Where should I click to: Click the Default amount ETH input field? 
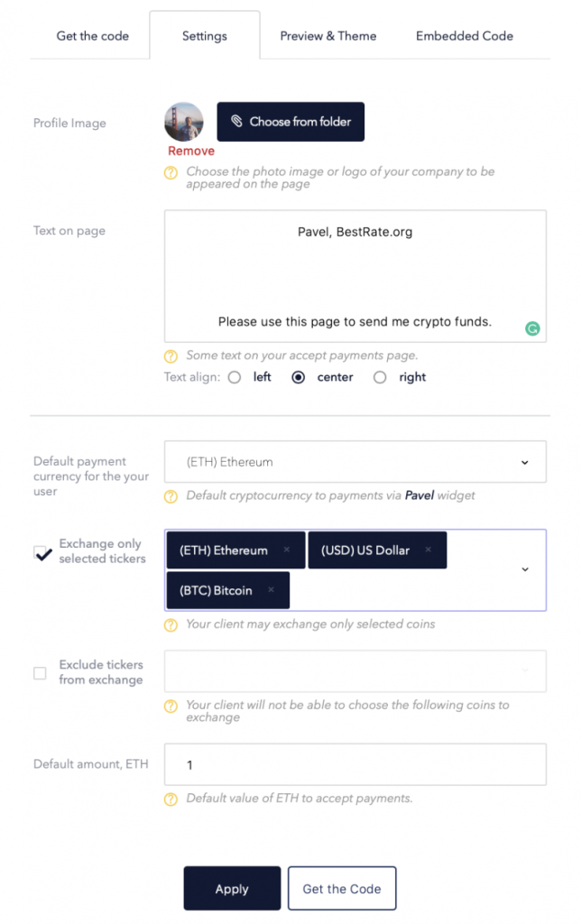click(355, 765)
